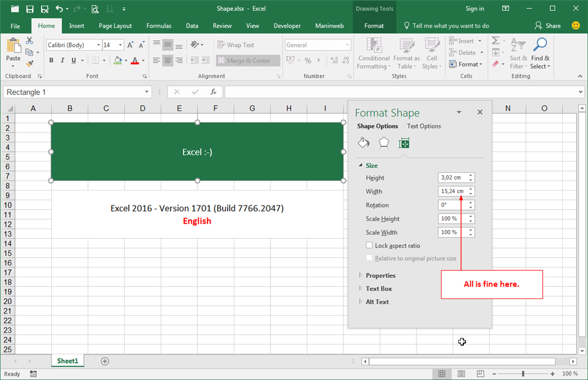Click the zoom slider handle
The height and width of the screenshot is (380, 588).
click(x=523, y=374)
